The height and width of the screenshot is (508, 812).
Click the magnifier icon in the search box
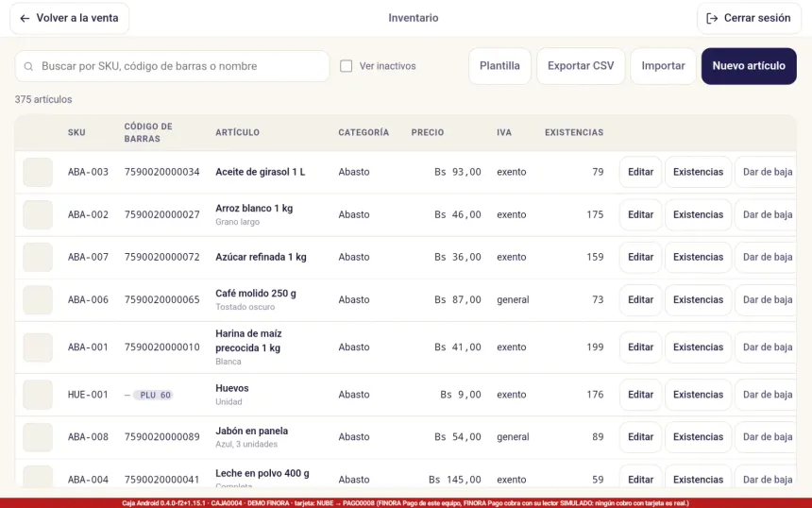tap(28, 66)
